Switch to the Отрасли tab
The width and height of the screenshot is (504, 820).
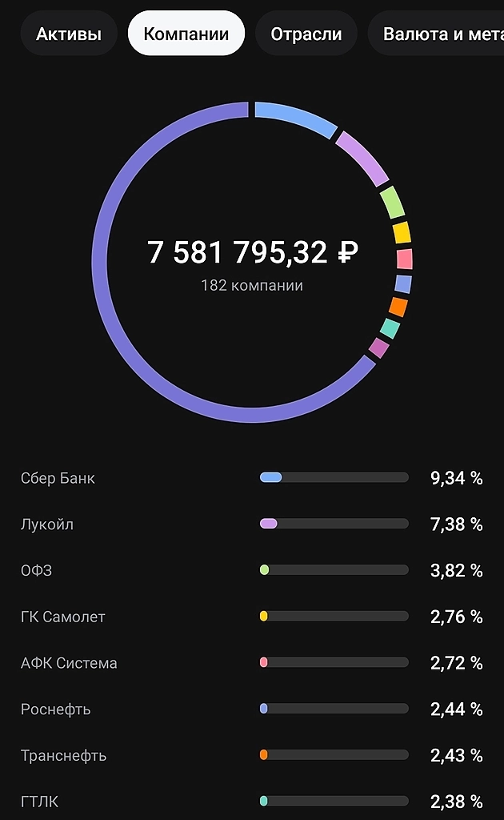point(306,34)
